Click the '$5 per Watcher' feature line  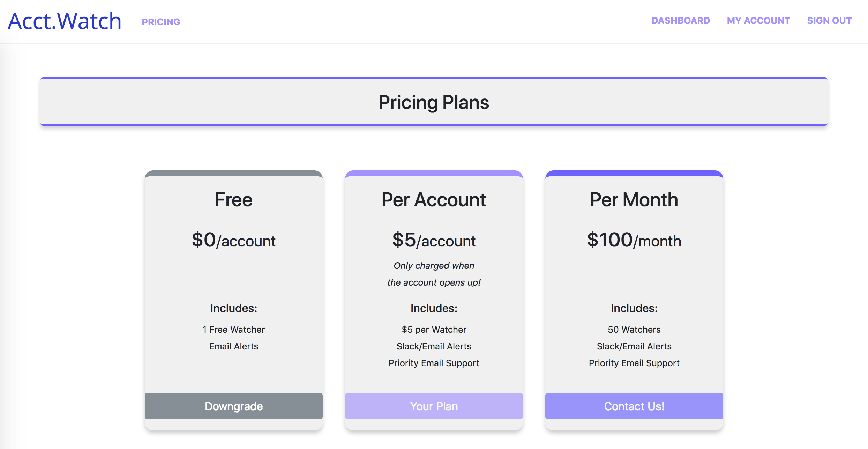click(434, 330)
